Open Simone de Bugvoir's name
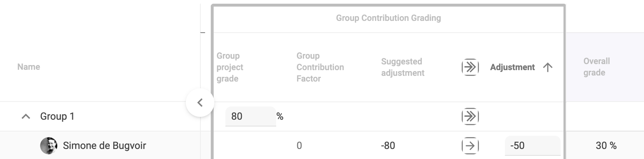Screen dimensions: 644x159 pyautogui.click(x=104, y=145)
